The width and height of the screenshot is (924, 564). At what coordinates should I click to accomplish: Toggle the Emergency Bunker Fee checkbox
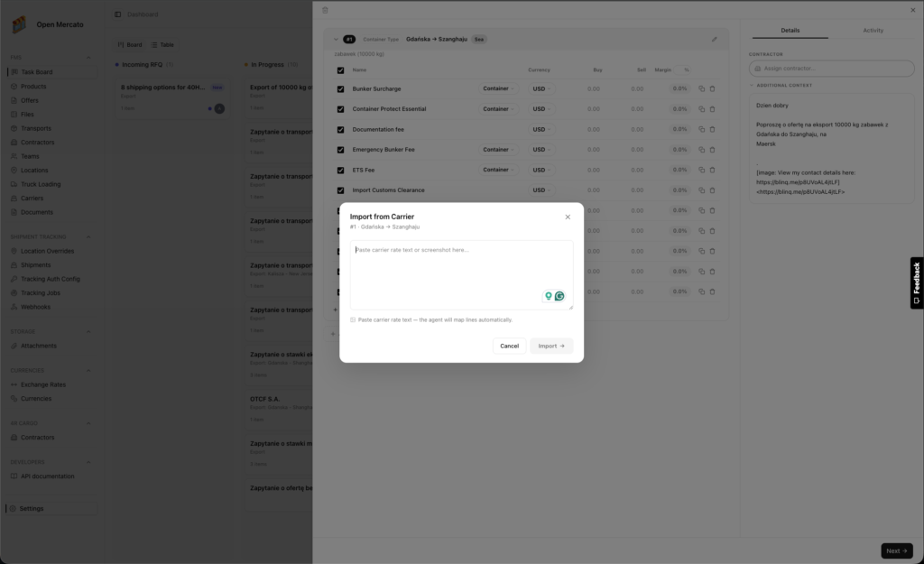tap(340, 150)
